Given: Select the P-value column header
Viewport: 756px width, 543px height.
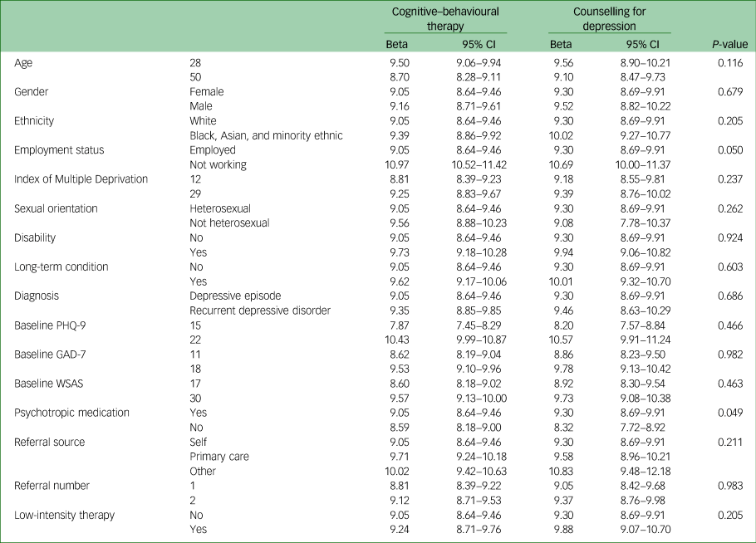Looking at the screenshot, I should click(729, 44).
